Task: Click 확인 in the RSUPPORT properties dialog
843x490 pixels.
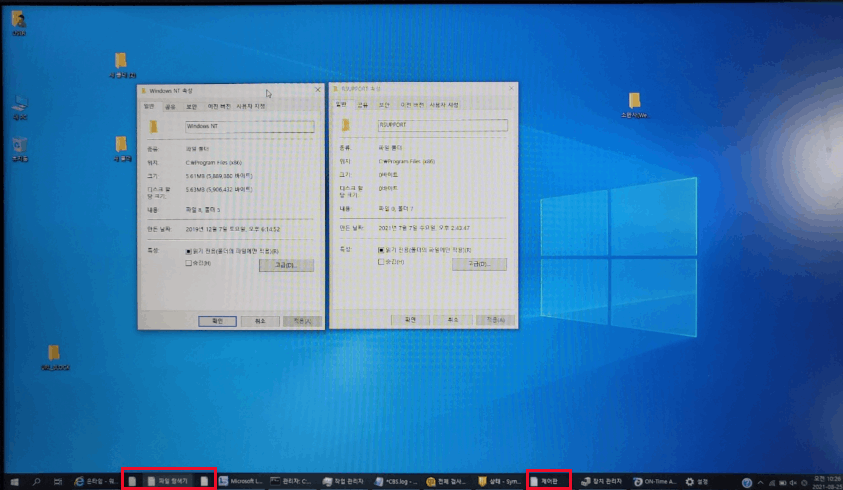Action: point(410,320)
